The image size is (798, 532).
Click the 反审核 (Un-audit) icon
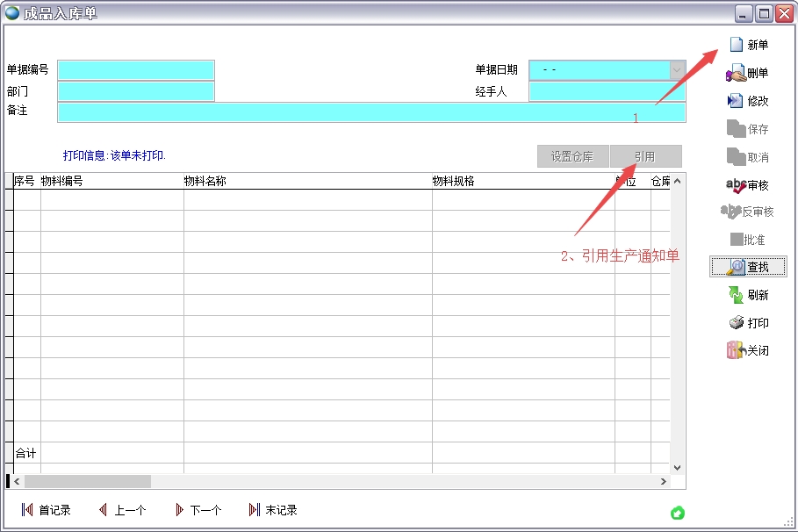[751, 211]
